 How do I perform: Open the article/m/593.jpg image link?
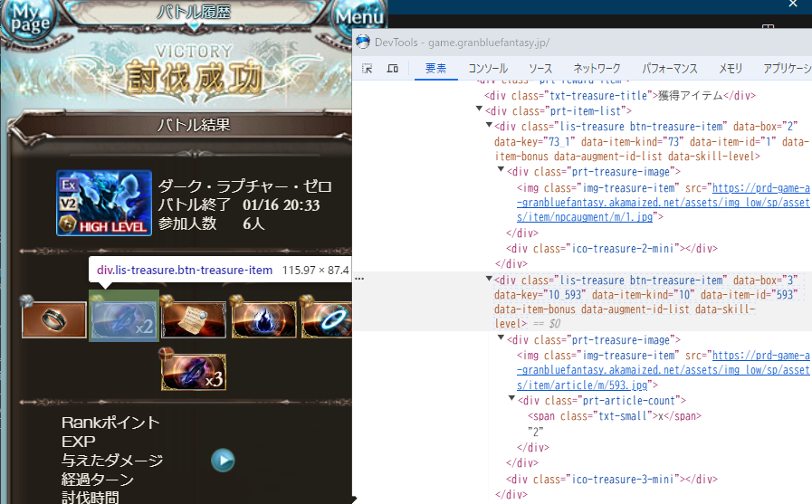(x=663, y=370)
